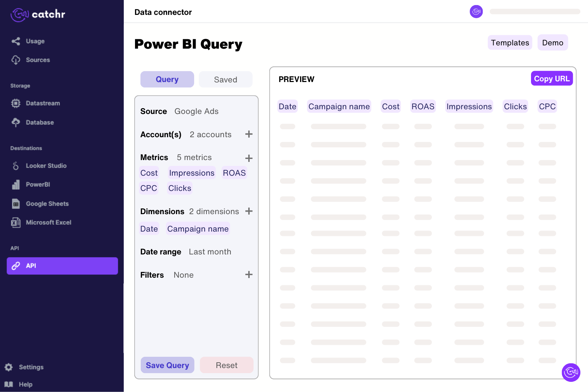This screenshot has width=588, height=392.
Task: Open Help at sidebar bottom
Action: tap(25, 384)
